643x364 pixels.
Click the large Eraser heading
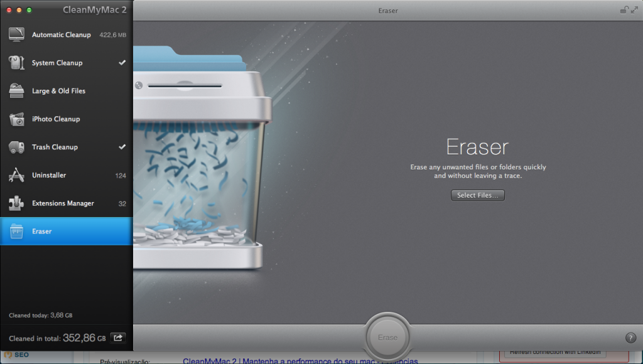[x=477, y=147]
